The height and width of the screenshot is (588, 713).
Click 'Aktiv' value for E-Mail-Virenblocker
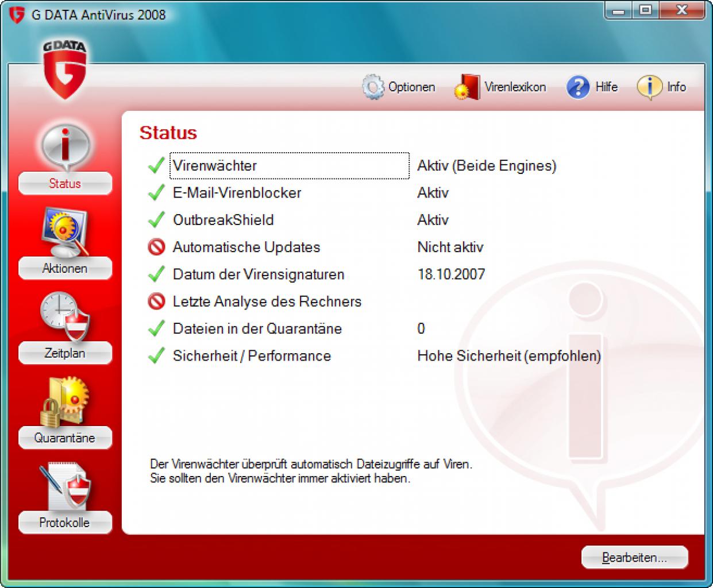pyautogui.click(x=433, y=192)
